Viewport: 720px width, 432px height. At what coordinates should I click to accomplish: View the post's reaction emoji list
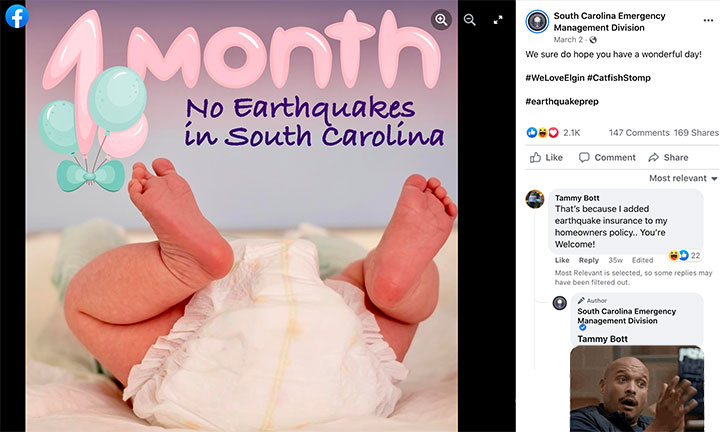(x=543, y=132)
